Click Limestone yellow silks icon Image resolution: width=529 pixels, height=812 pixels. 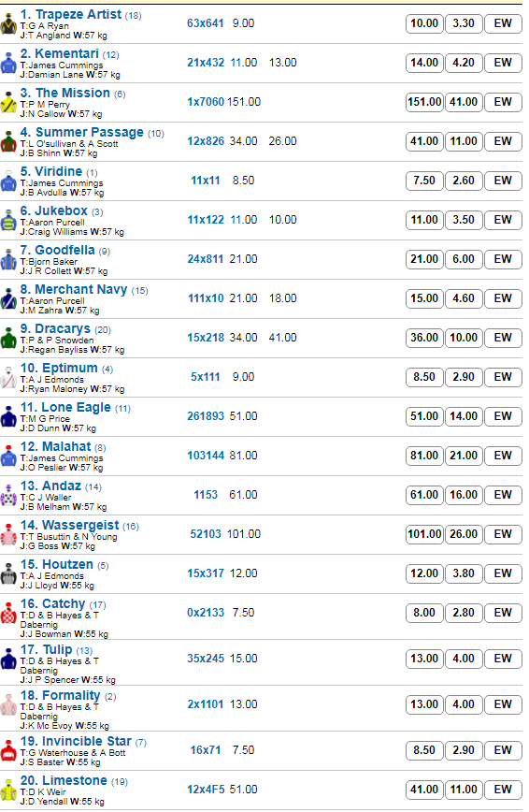coord(8,790)
